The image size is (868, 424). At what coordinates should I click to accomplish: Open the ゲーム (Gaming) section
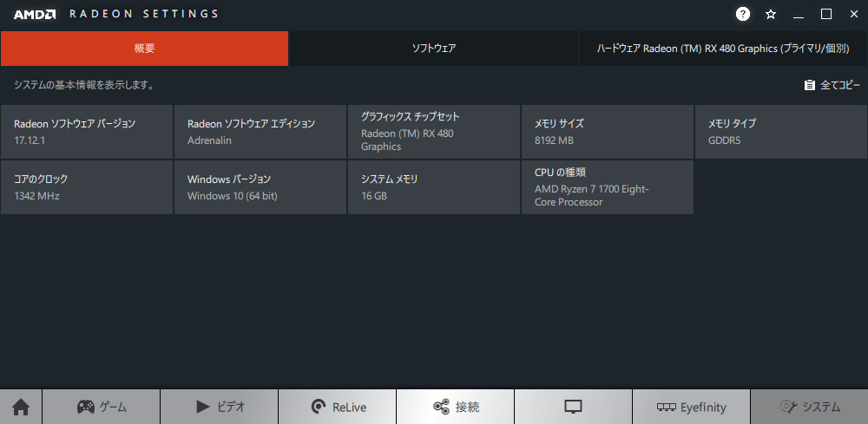(x=102, y=407)
